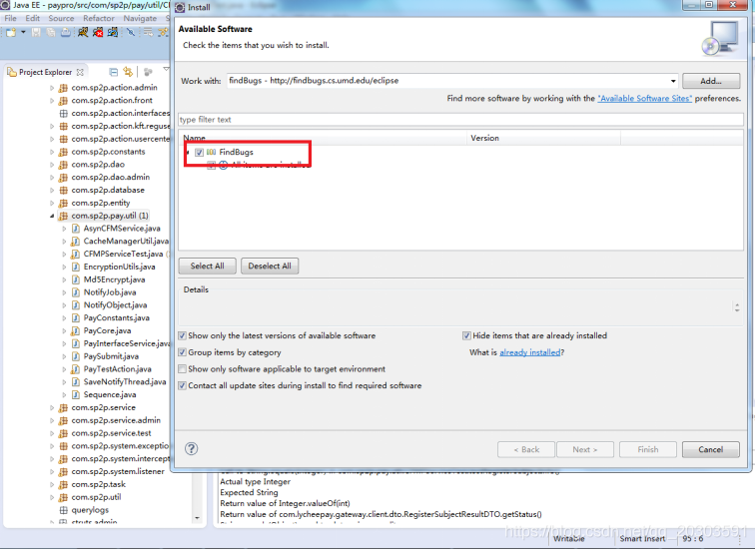Restart Tomcat with the blue-arrow cat icon
This screenshot has height=550, width=756.
[x=113, y=32]
